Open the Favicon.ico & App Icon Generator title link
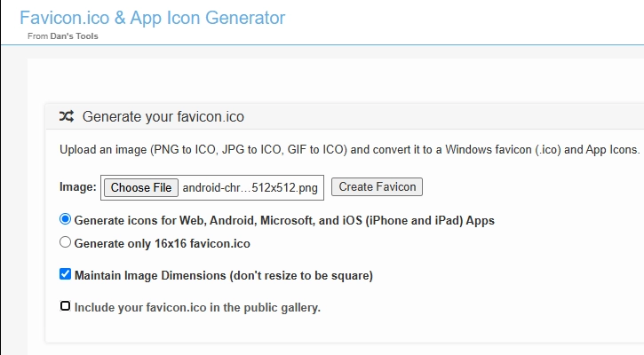The height and width of the screenshot is (355, 644). tap(153, 18)
